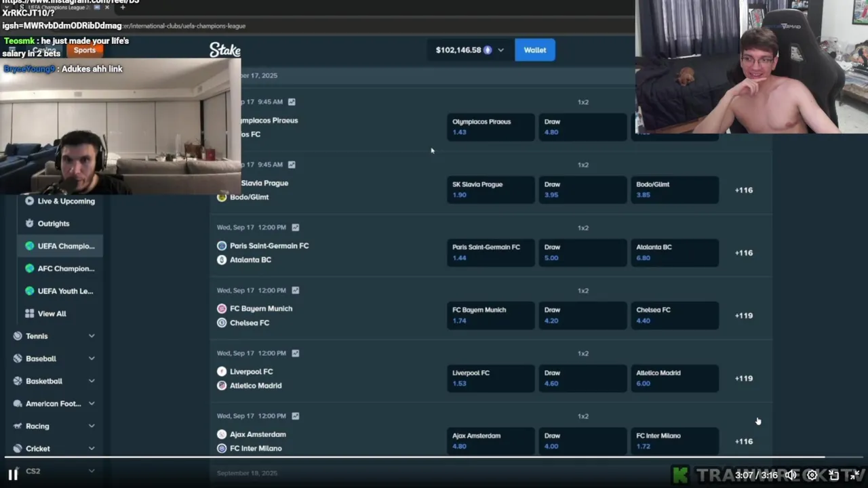Click the currency coin icon beside balance
Screen dimensions: 868x488
coord(487,50)
